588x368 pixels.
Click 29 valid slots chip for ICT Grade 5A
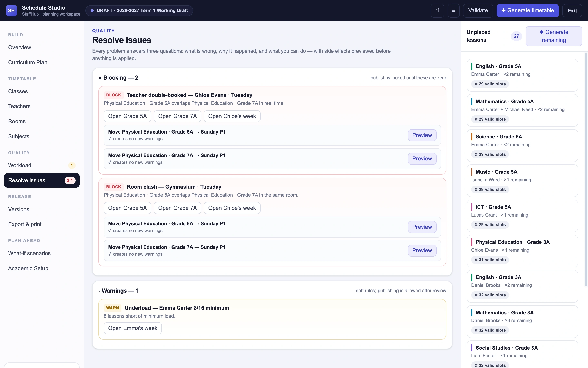(490, 225)
